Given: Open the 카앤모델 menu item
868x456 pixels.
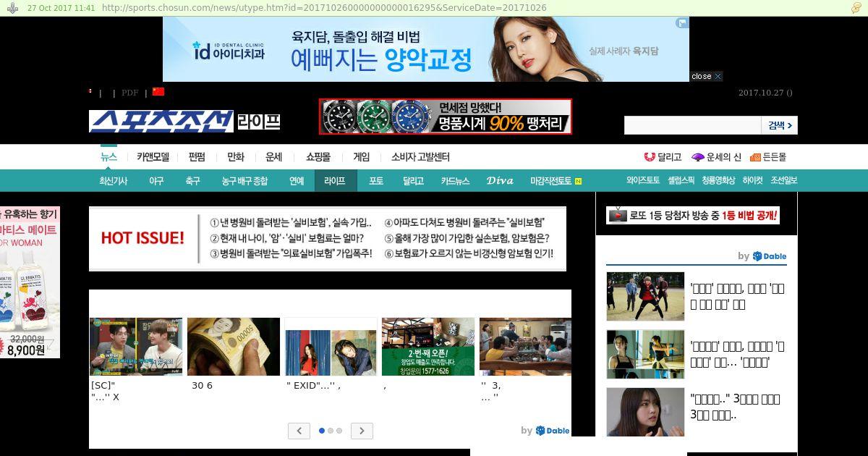Looking at the screenshot, I should 153,156.
